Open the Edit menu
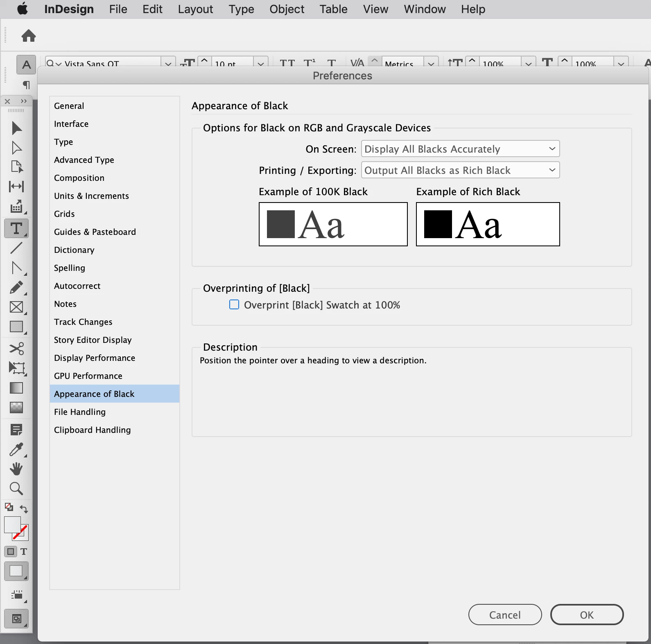The image size is (651, 644). click(152, 9)
